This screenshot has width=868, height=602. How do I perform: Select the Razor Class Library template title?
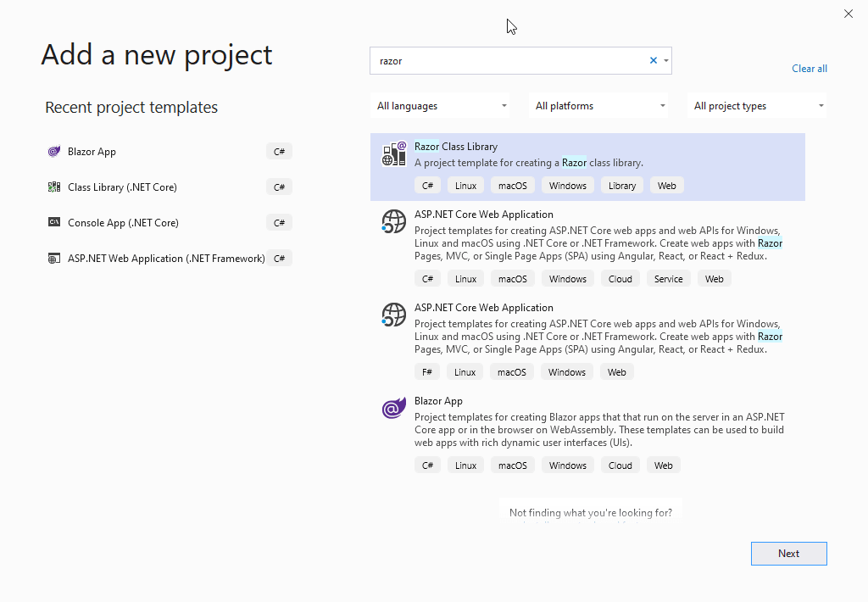pyautogui.click(x=455, y=147)
